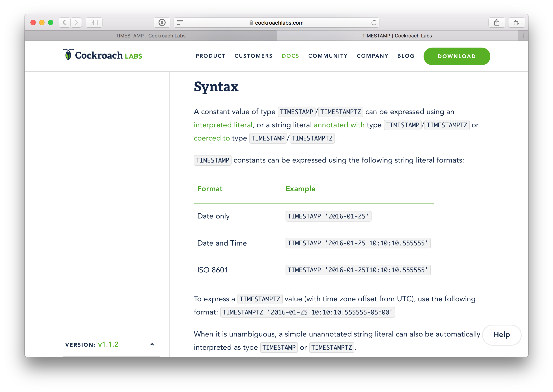Click the 'ISO 8601' table cell
The width and height of the screenshot is (553, 392).
[x=213, y=270]
